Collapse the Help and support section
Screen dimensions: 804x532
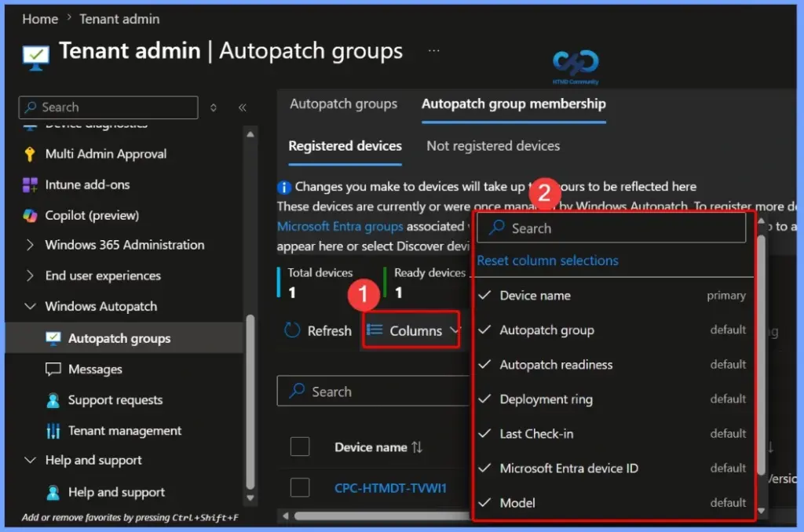click(30, 461)
